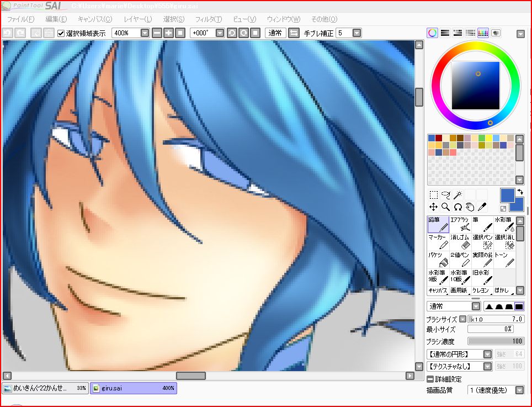
Task: Select the 選択消し selection eraser tool
Action: (504, 242)
